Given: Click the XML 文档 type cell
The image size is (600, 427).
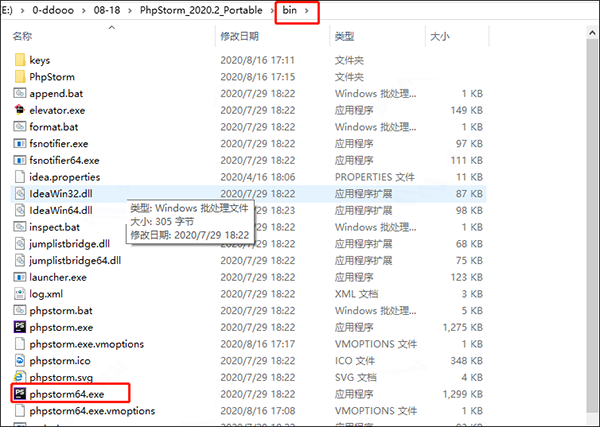Looking at the screenshot, I should coord(357,294).
